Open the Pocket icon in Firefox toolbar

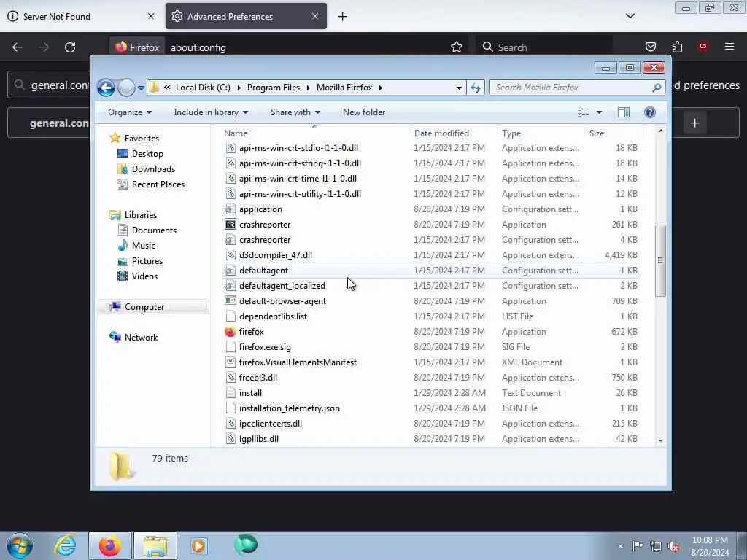(x=651, y=47)
